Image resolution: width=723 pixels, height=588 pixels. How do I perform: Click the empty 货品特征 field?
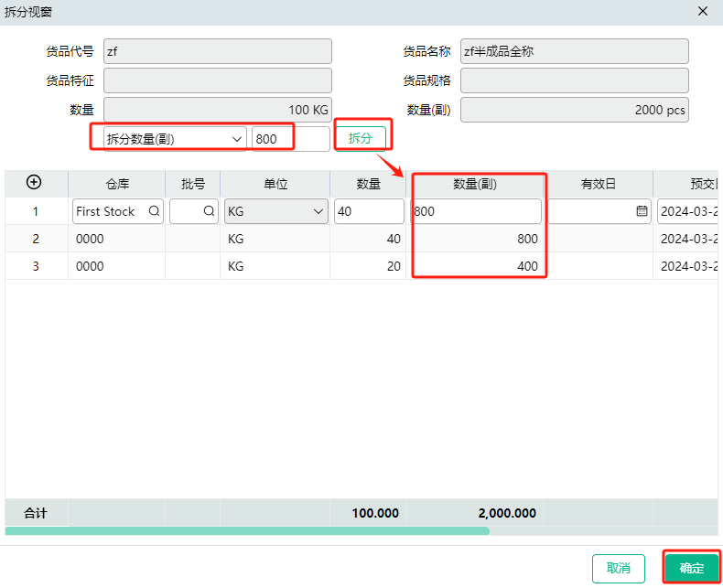coord(218,80)
